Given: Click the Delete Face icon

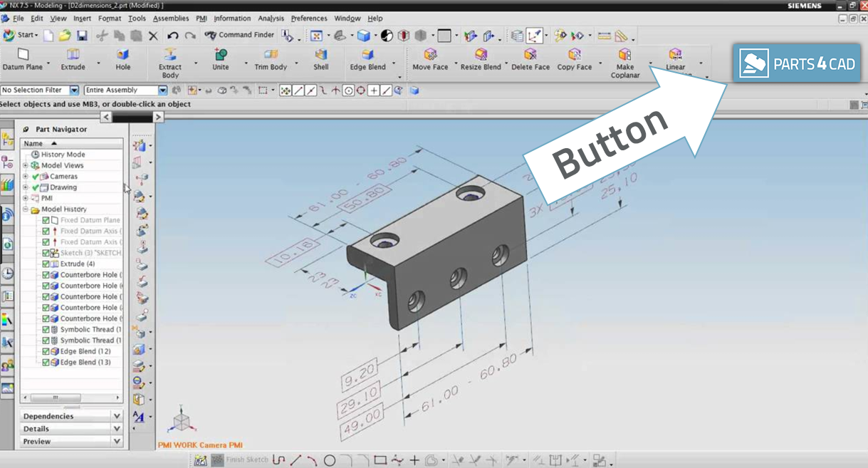Looking at the screenshot, I should coord(530,56).
